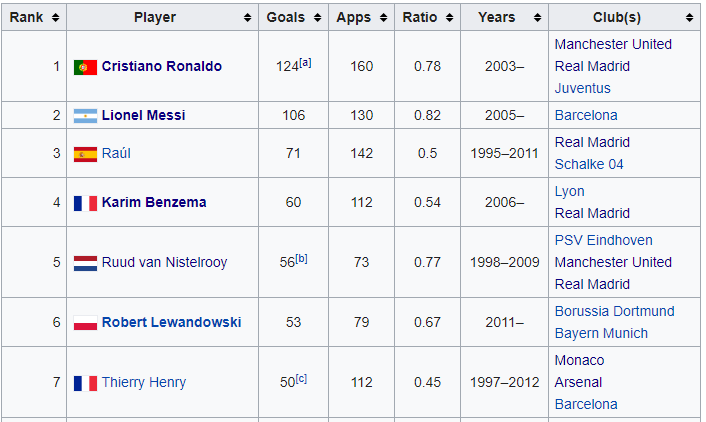The width and height of the screenshot is (706, 422).
Task: Follow the Raúl player link
Action: click(116, 153)
